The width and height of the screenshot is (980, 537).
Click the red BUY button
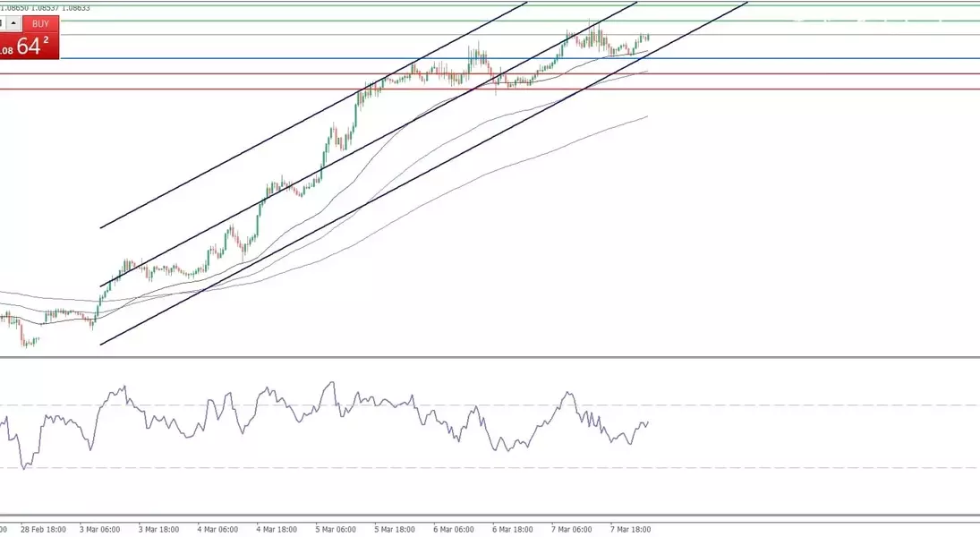tap(40, 24)
